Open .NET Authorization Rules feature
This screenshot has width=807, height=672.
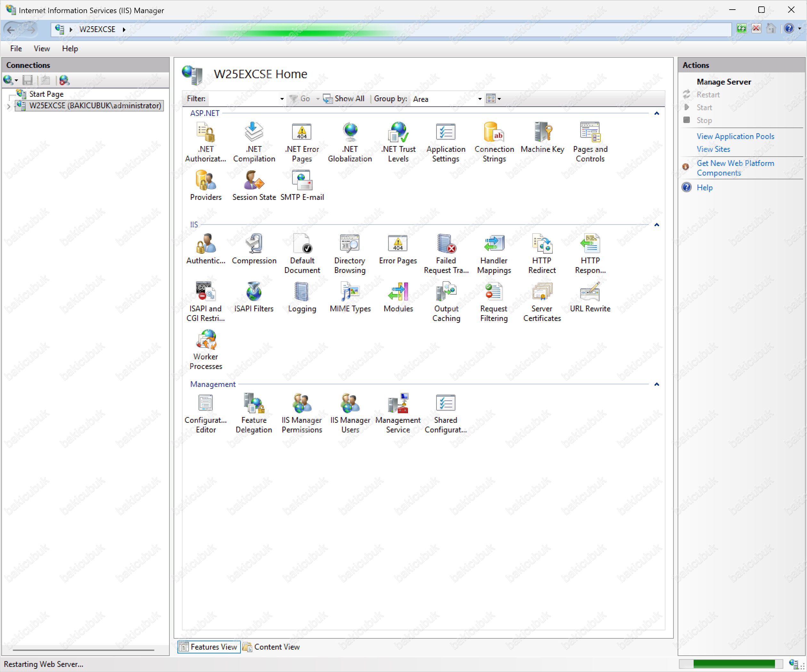pyautogui.click(x=206, y=142)
